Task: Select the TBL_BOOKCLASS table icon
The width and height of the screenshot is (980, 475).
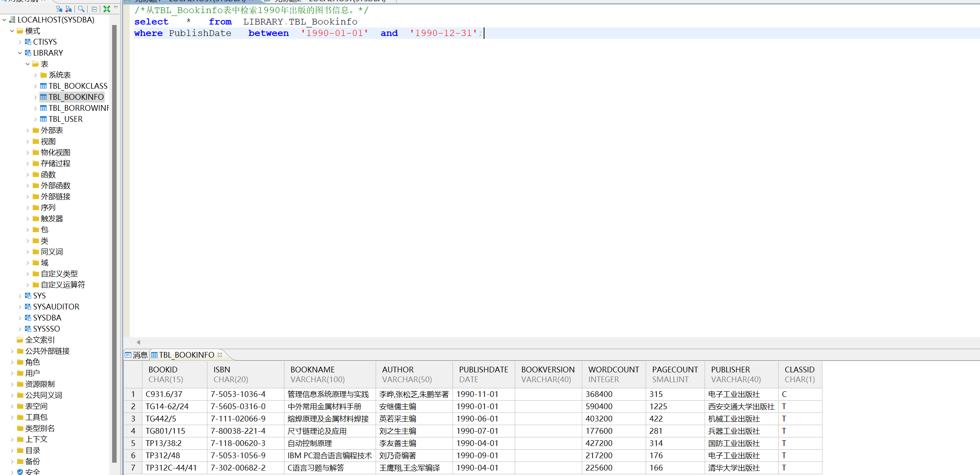Action: (43, 86)
